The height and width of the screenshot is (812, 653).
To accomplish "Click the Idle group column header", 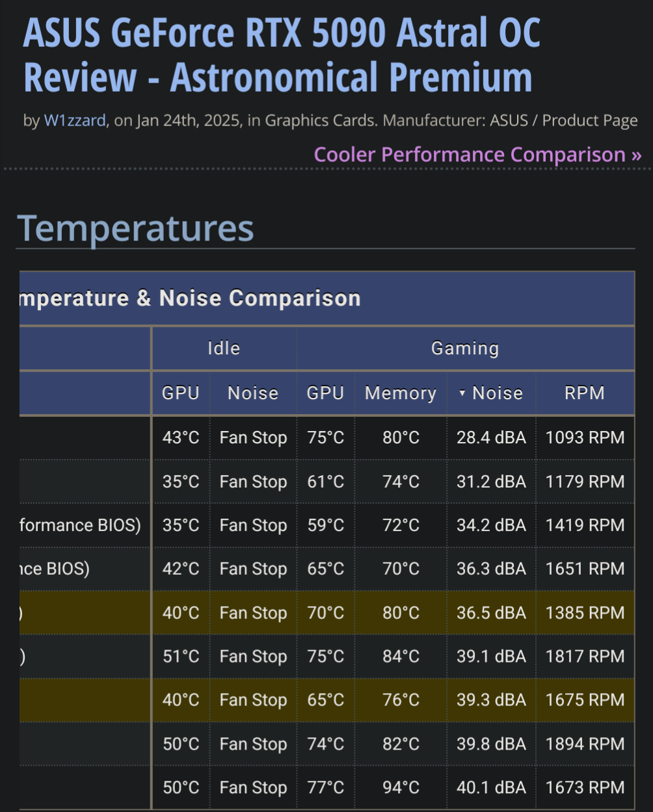I will pos(224,348).
